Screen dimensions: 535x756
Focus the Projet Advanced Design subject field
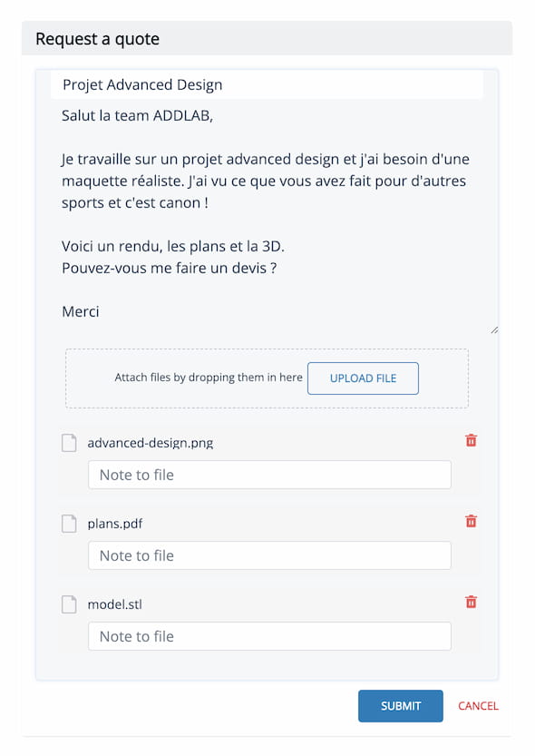coord(267,85)
